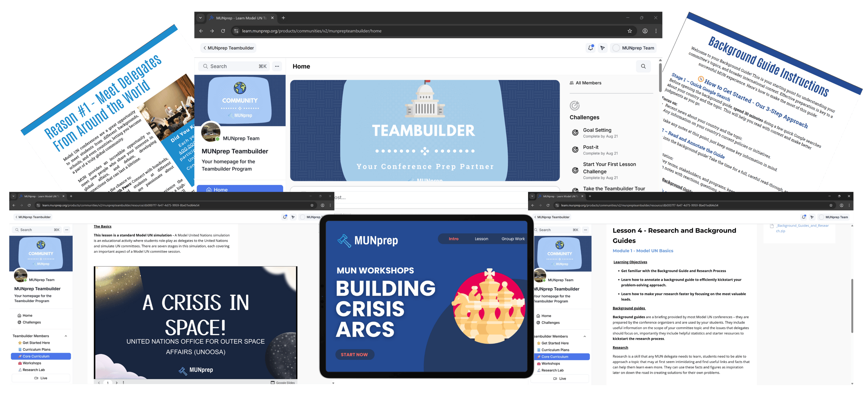Open Chrome three-dot menu in top window
The height and width of the screenshot is (397, 868).
[x=656, y=31]
